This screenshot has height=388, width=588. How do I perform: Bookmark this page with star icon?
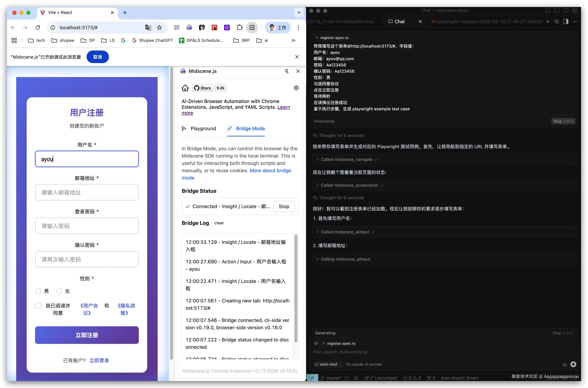pos(160,28)
